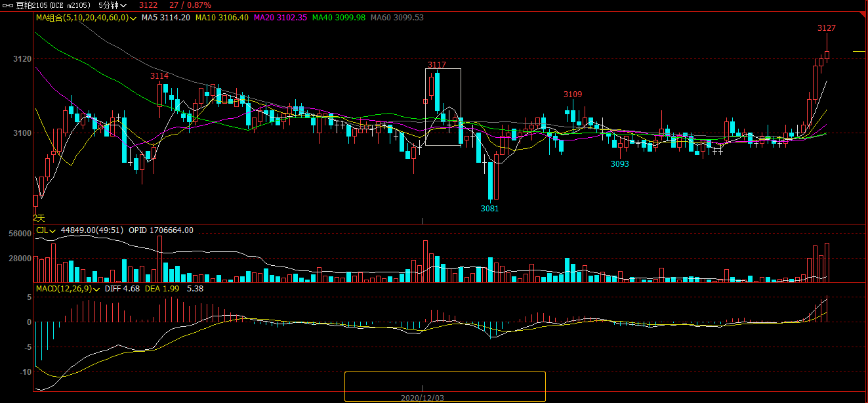Viewport: 868px width, 403px height.
Task: Click the 2天 range label
Action: pyautogui.click(x=39, y=217)
